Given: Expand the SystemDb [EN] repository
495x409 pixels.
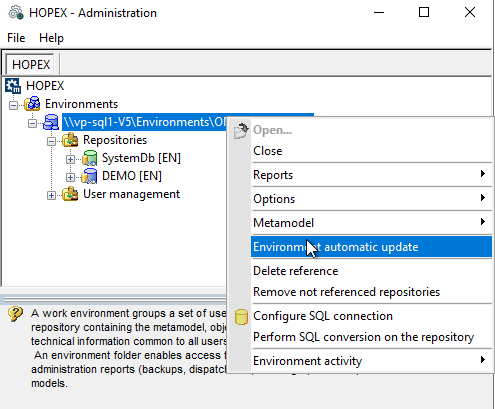Looking at the screenshot, I should pyautogui.click(x=70, y=159).
